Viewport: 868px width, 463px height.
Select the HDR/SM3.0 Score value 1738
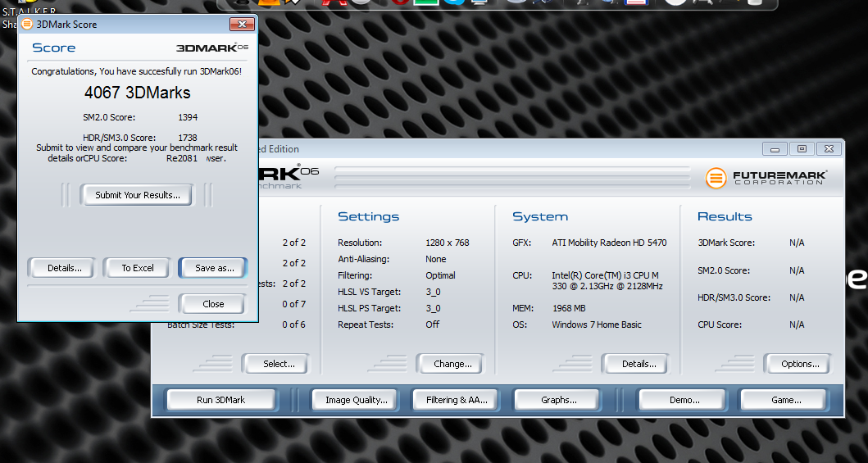pos(188,137)
